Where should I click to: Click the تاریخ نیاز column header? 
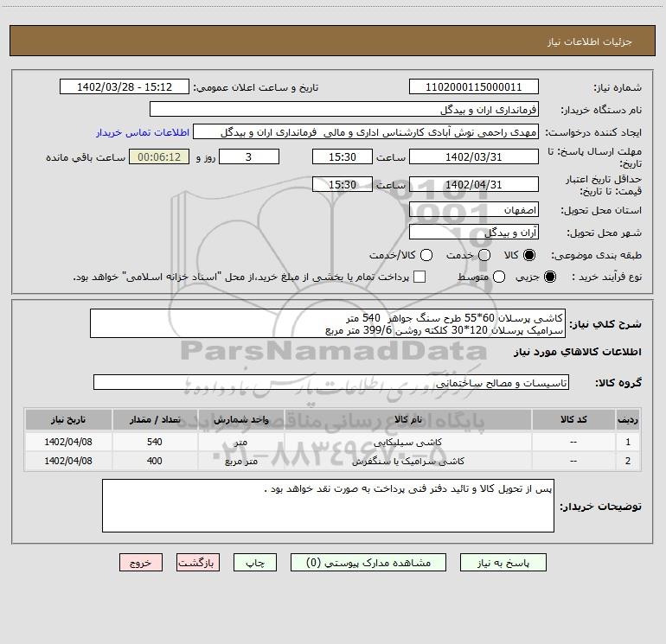tap(68, 420)
